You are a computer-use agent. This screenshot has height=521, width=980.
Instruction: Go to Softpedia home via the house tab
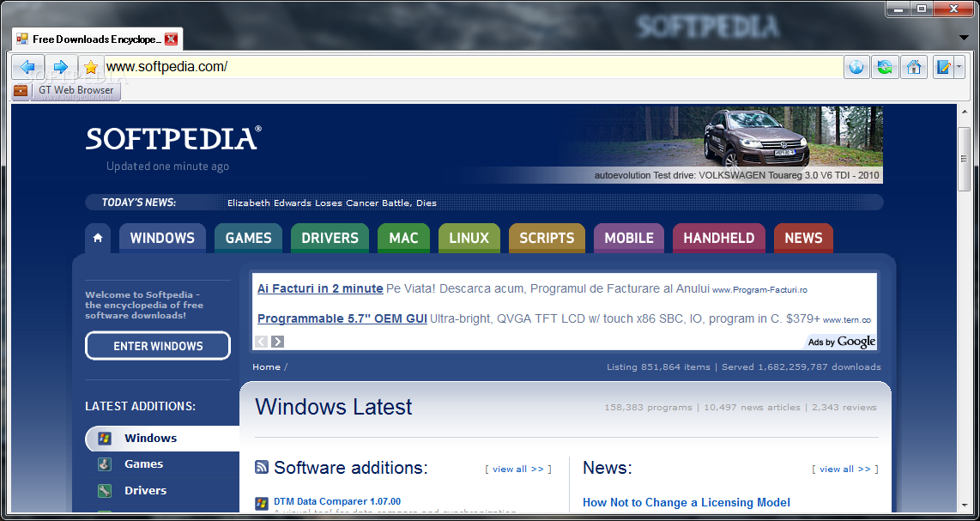point(98,239)
